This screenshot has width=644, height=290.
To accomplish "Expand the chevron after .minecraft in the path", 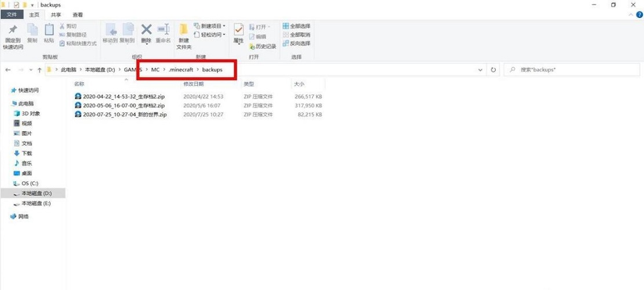I will [x=198, y=70].
